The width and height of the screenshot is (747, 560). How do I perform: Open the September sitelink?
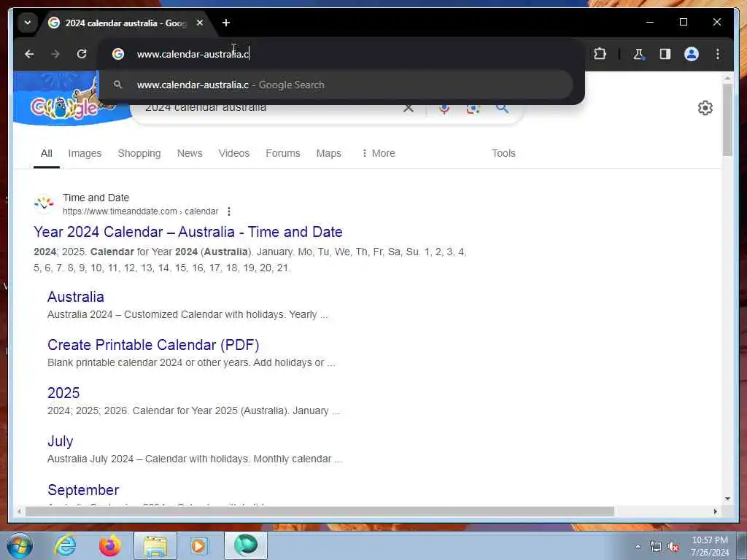pos(83,490)
